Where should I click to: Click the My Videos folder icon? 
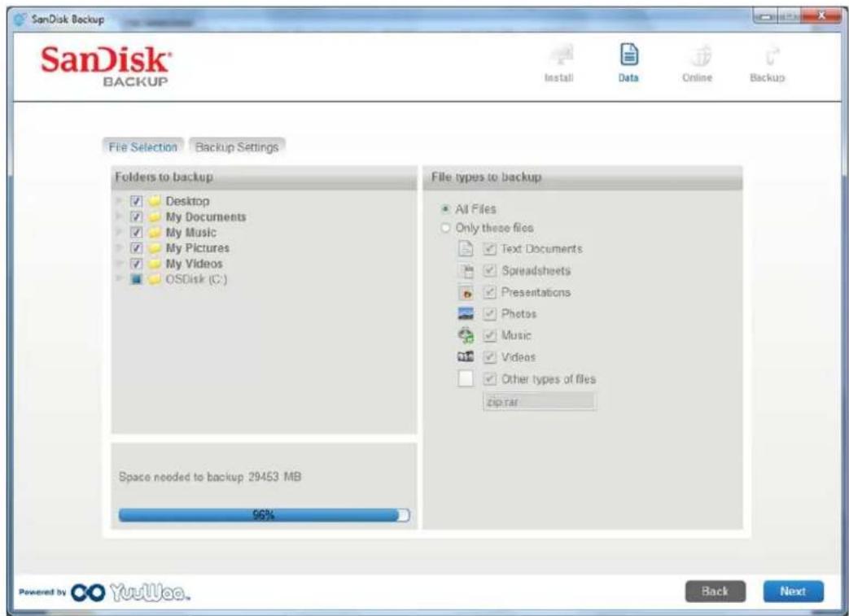pos(155,264)
